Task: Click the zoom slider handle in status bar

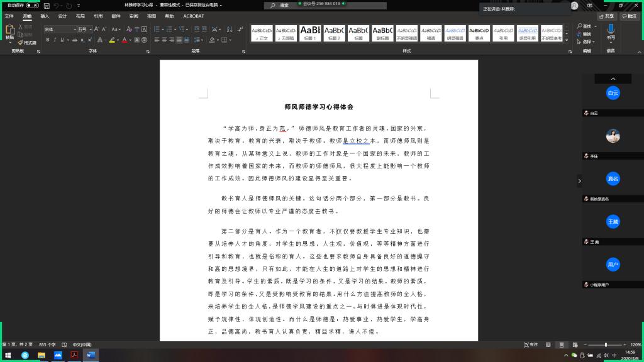Action: (x=606, y=345)
